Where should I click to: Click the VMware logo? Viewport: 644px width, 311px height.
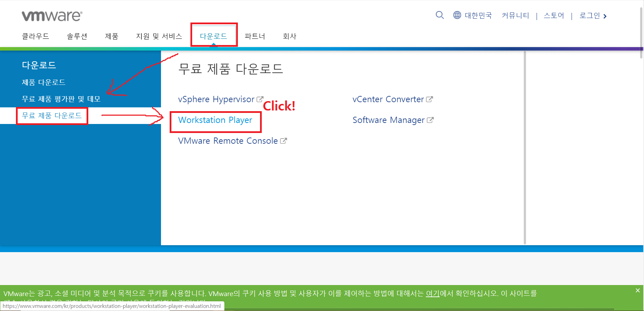52,16
